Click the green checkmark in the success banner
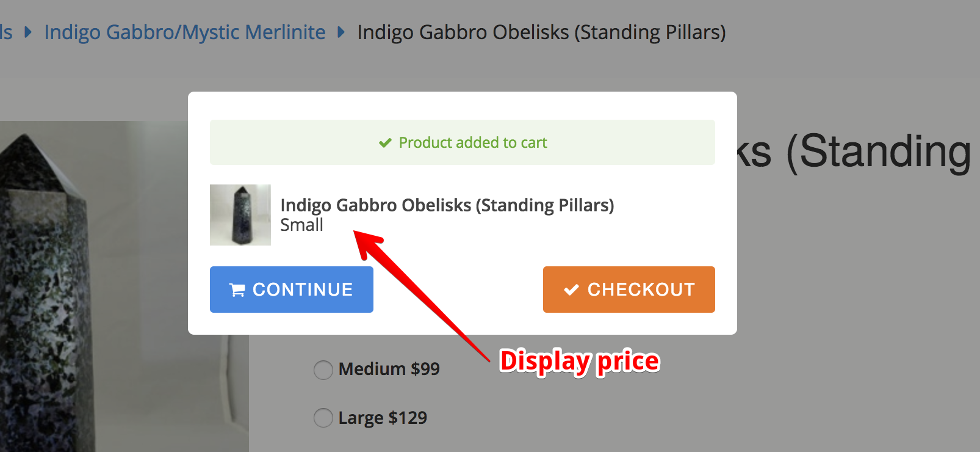Viewport: 980px width, 452px height. click(x=385, y=143)
